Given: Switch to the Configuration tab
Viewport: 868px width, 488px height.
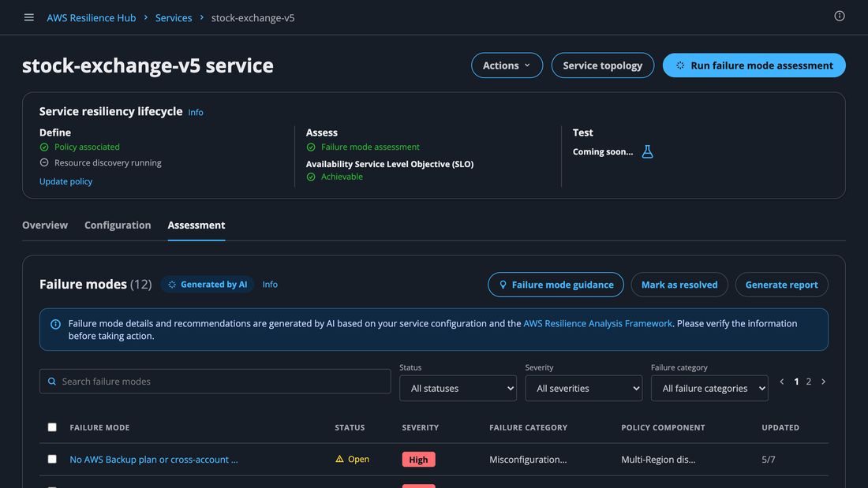Looking at the screenshot, I should [118, 225].
